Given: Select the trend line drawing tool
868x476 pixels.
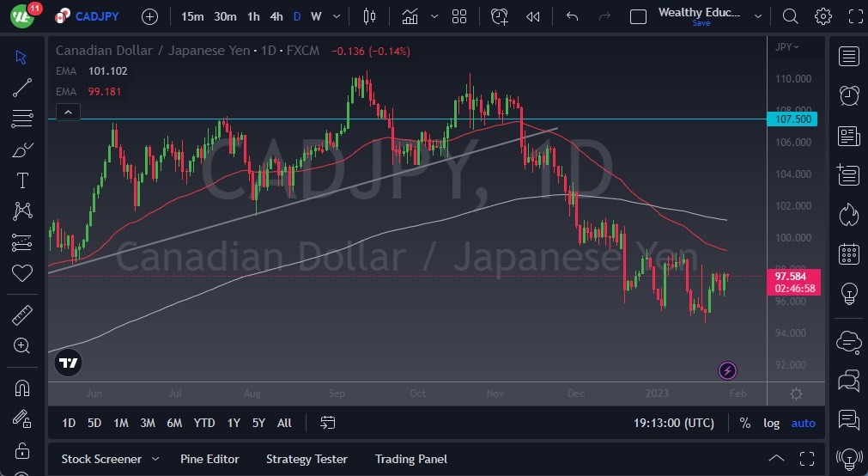Looking at the screenshot, I should pos(22,87).
